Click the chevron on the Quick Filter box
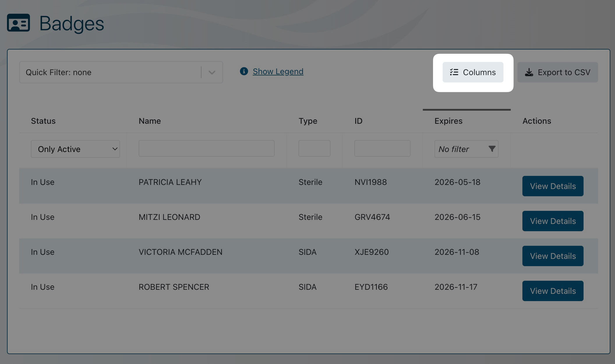Screen dimensions: 615x364 (212, 72)
